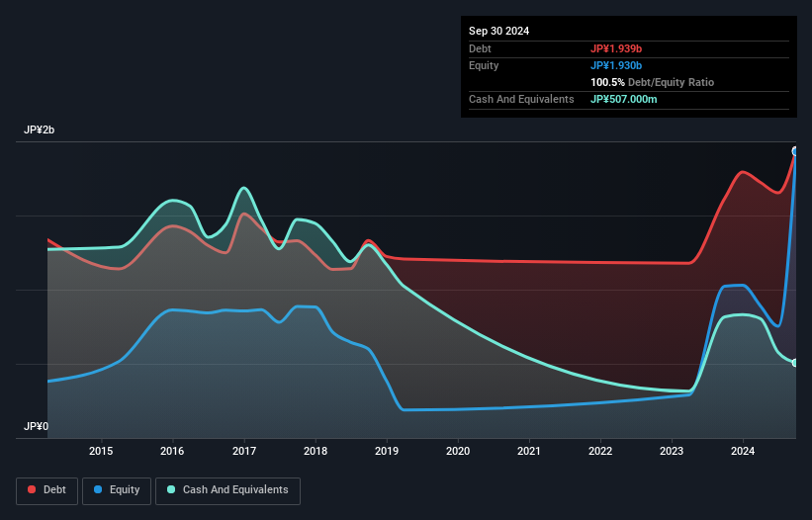The width and height of the screenshot is (812, 520).
Task: Toggle the Equity series legend button
Action: pyautogui.click(x=117, y=490)
